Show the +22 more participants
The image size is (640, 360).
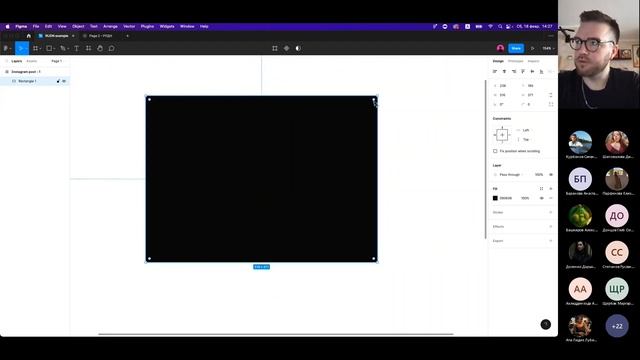tap(617, 326)
